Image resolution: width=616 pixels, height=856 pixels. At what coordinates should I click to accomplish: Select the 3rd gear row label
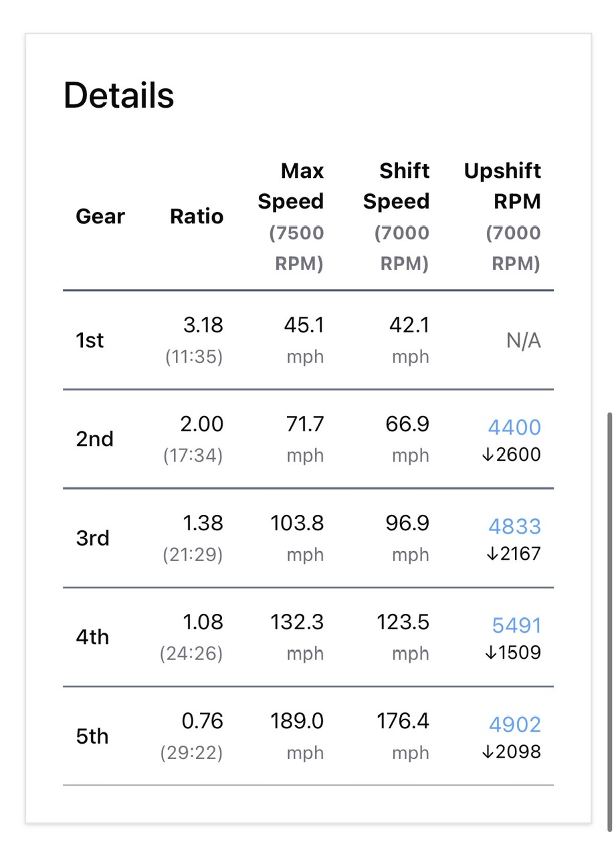(x=93, y=538)
